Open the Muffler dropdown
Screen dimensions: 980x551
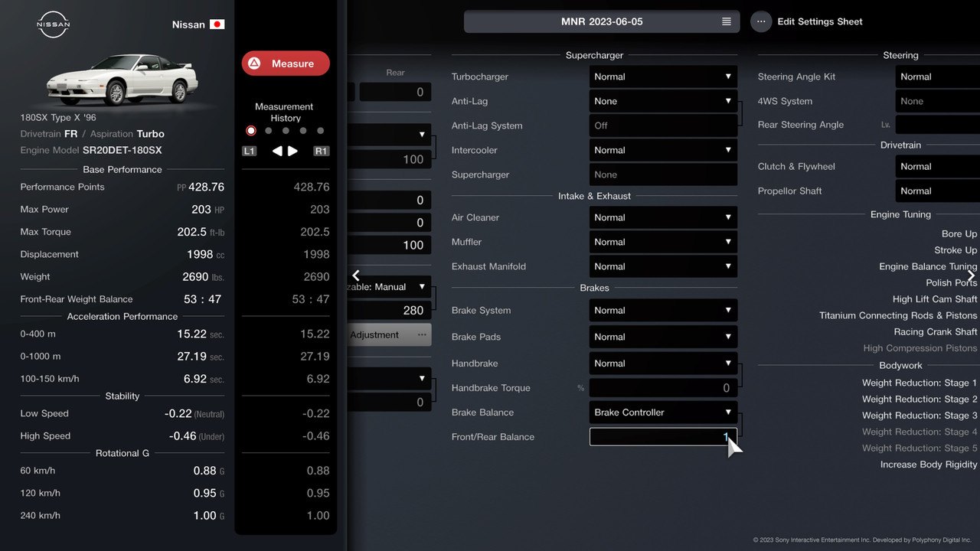coord(664,242)
